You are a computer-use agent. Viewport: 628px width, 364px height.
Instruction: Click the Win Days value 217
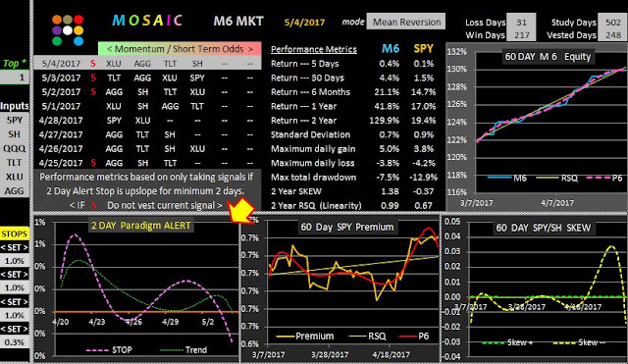coord(521,35)
